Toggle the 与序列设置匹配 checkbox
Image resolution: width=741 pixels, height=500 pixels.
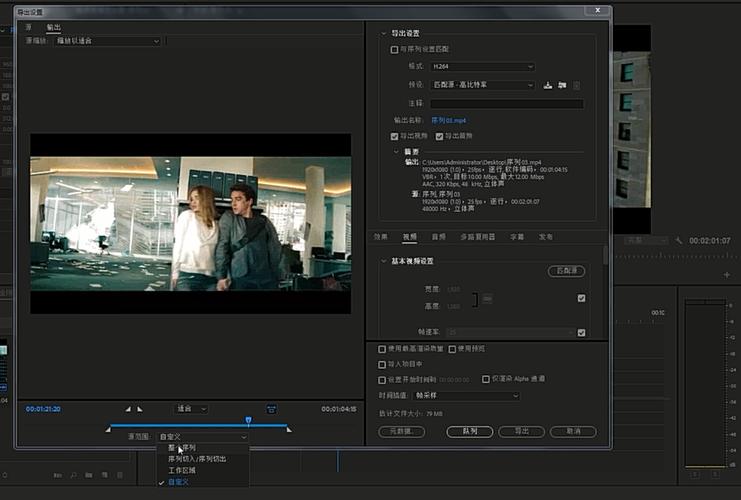tap(394, 50)
